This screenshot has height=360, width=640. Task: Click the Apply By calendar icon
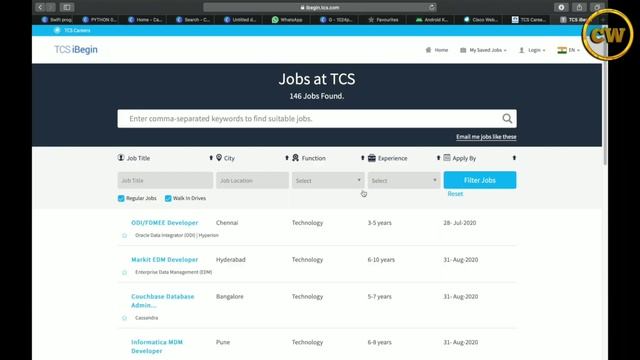tap(447, 158)
